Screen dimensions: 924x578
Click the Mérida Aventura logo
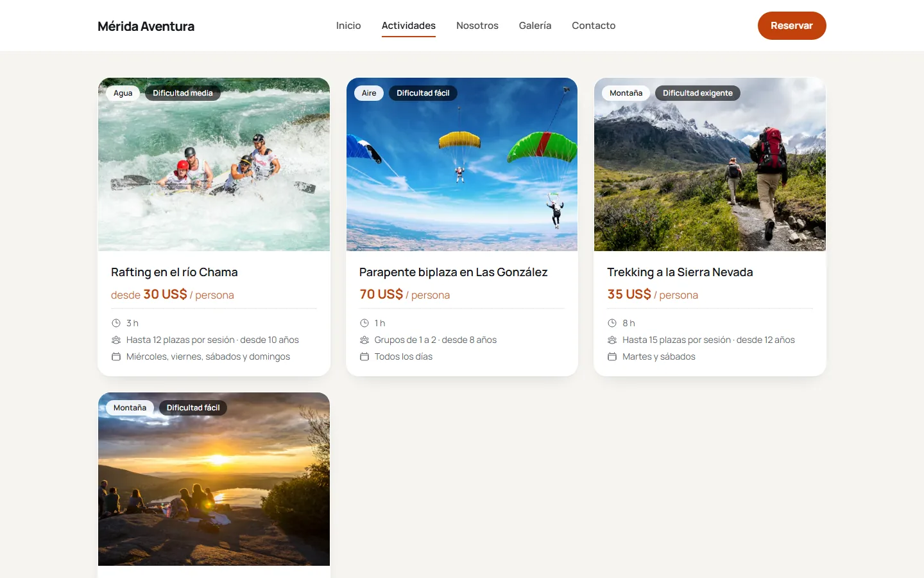[x=146, y=26]
